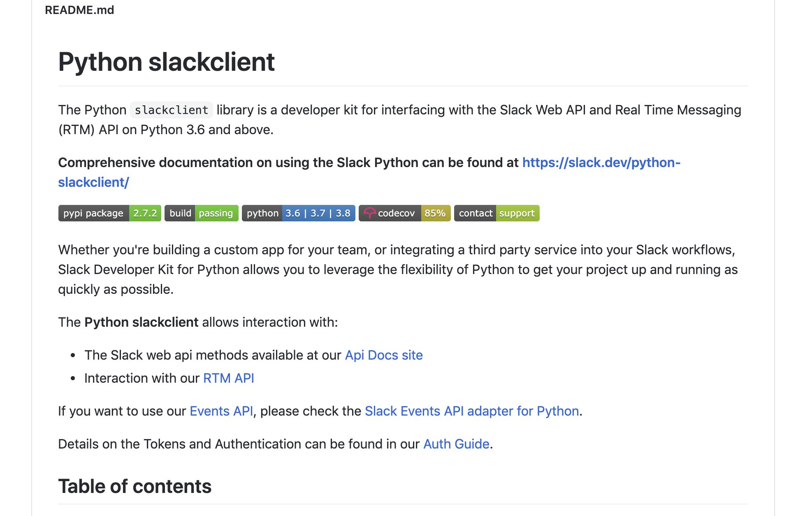Image resolution: width=812 pixels, height=516 pixels.
Task: Open the Auth Guide link
Action: (x=456, y=444)
